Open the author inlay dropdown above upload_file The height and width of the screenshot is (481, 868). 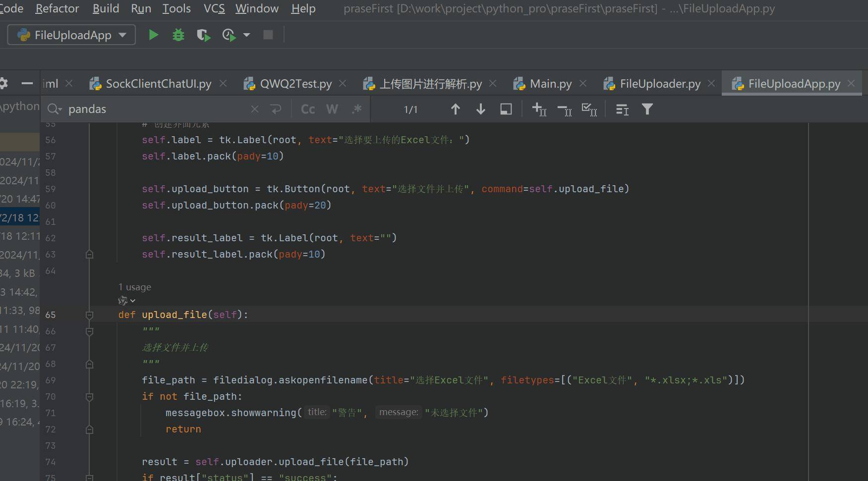pyautogui.click(x=127, y=300)
